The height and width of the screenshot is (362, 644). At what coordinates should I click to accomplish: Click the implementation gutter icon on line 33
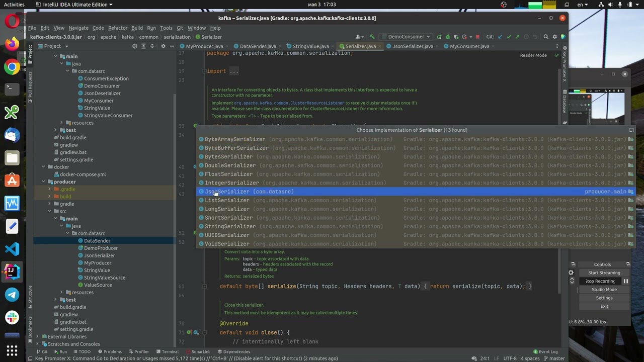tap(195, 126)
